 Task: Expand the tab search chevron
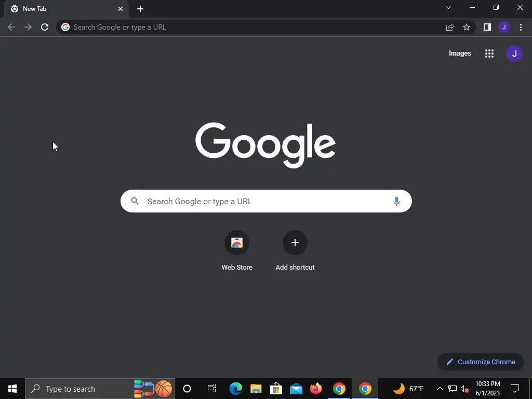tap(448, 7)
